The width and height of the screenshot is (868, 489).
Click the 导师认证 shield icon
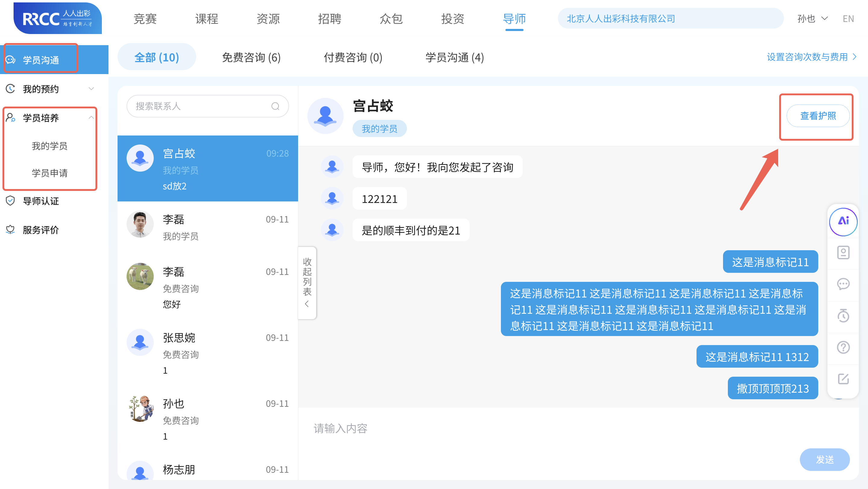(x=11, y=201)
